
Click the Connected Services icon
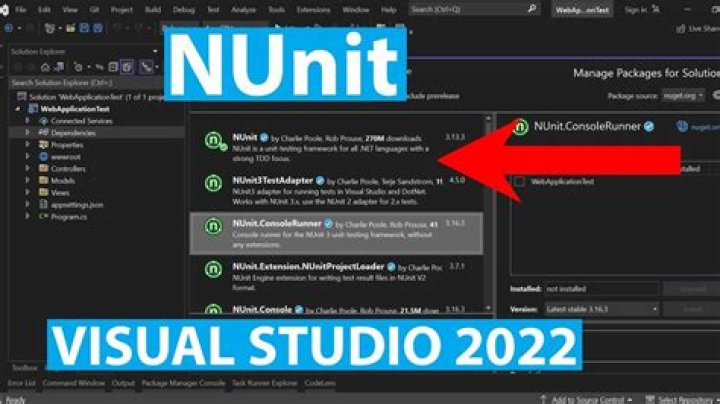[44, 121]
